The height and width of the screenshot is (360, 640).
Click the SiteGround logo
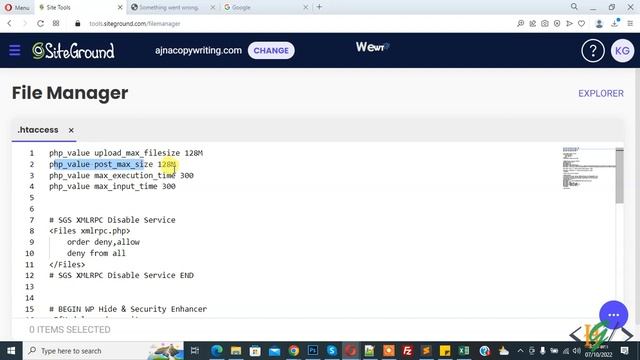(x=73, y=51)
